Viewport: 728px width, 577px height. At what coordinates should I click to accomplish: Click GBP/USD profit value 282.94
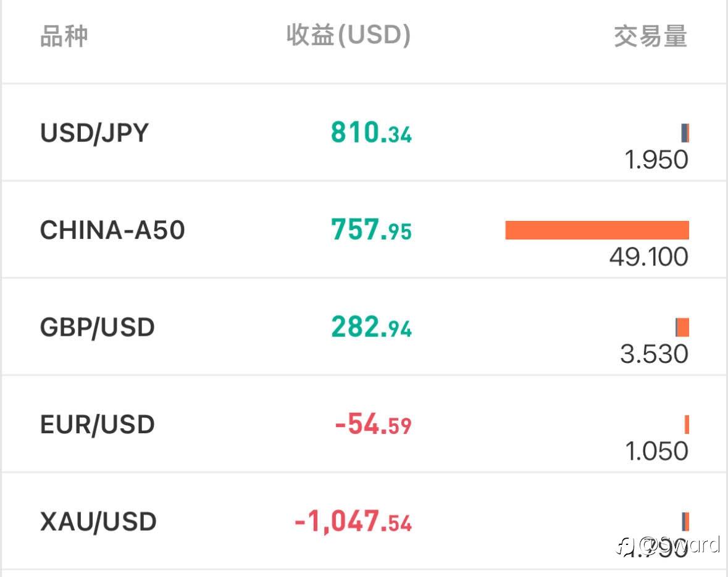point(371,327)
